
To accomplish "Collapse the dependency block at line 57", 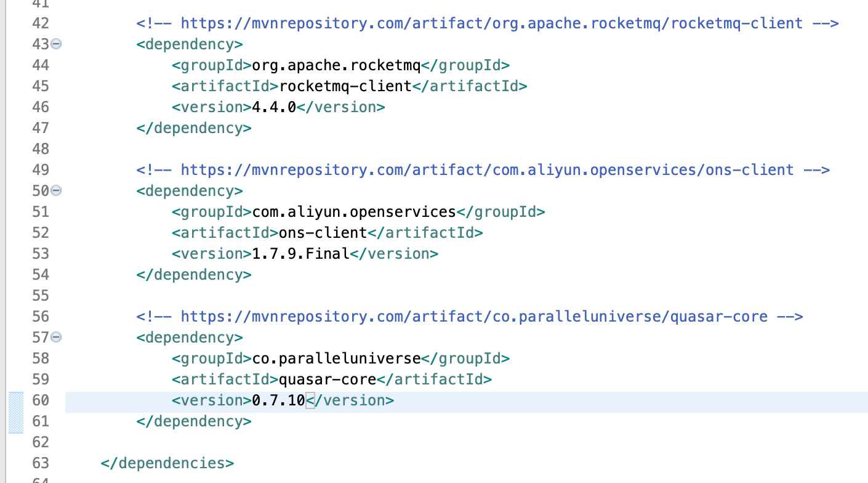I will coord(56,338).
